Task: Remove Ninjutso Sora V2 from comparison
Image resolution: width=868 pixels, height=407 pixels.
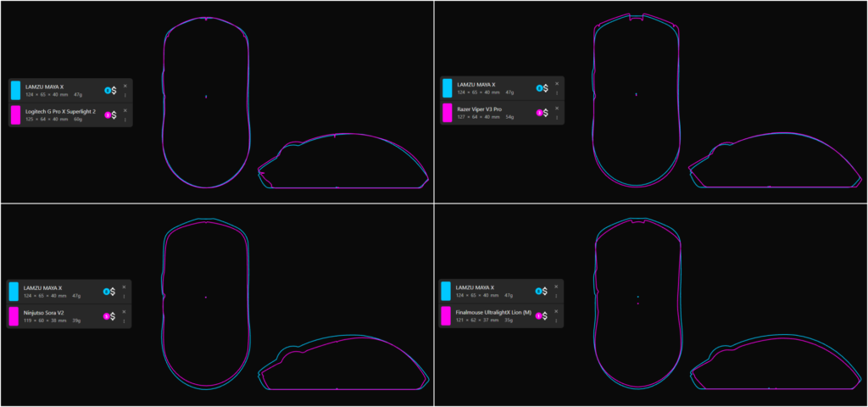Action: click(x=124, y=312)
